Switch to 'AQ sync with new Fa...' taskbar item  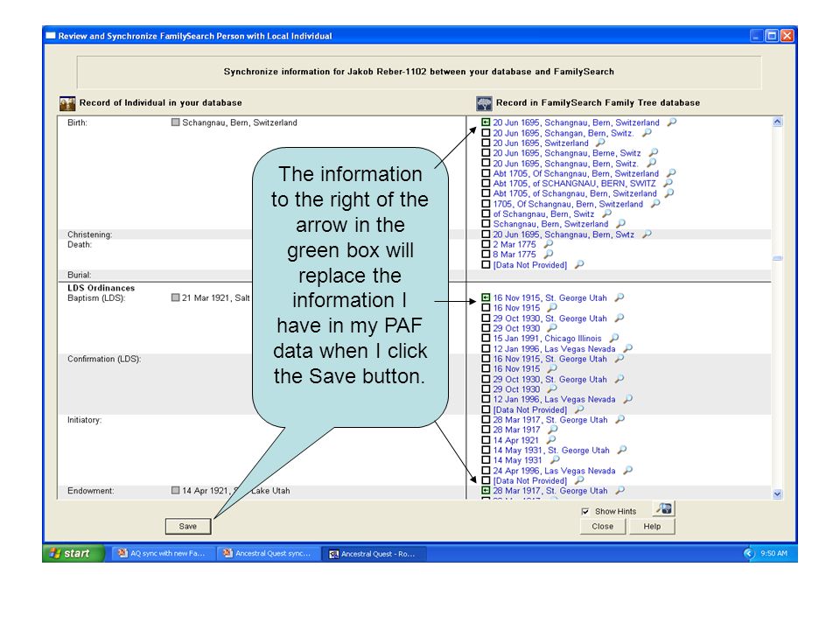tap(162, 553)
